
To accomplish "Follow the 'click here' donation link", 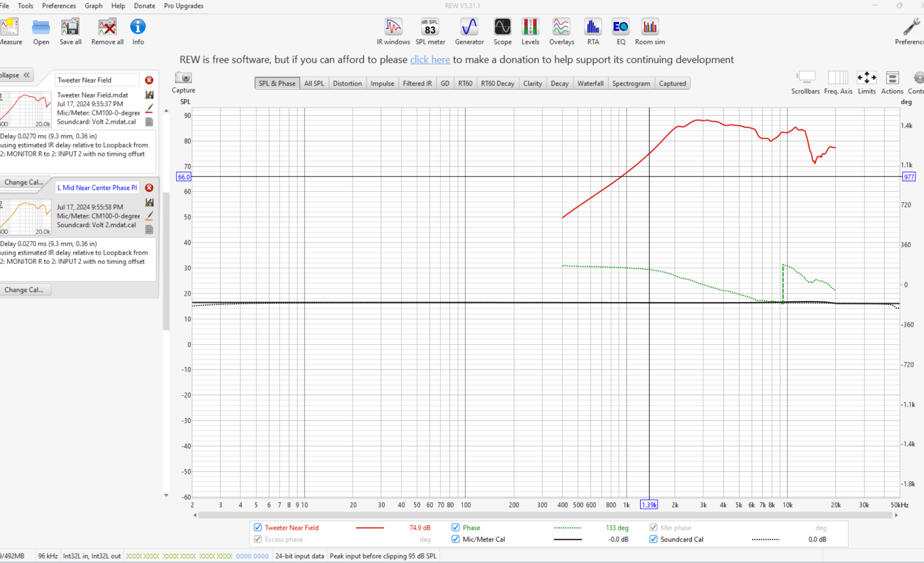I will point(430,60).
